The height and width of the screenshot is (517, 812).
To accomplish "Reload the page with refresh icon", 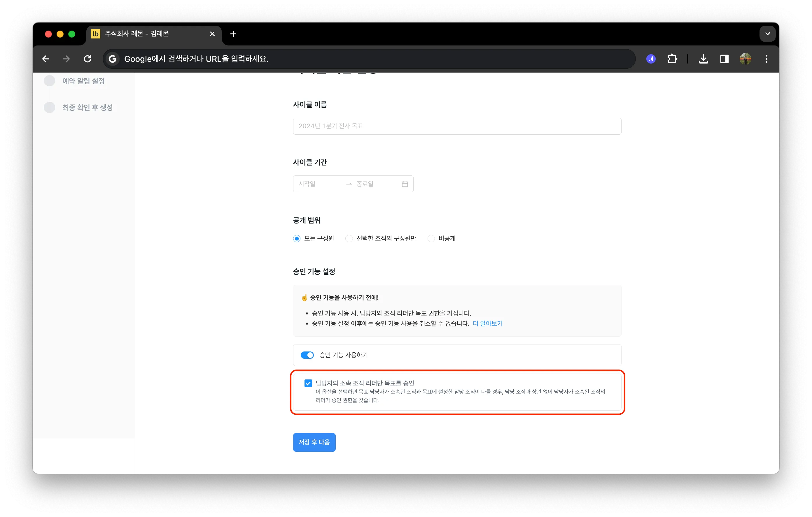I will [x=88, y=59].
